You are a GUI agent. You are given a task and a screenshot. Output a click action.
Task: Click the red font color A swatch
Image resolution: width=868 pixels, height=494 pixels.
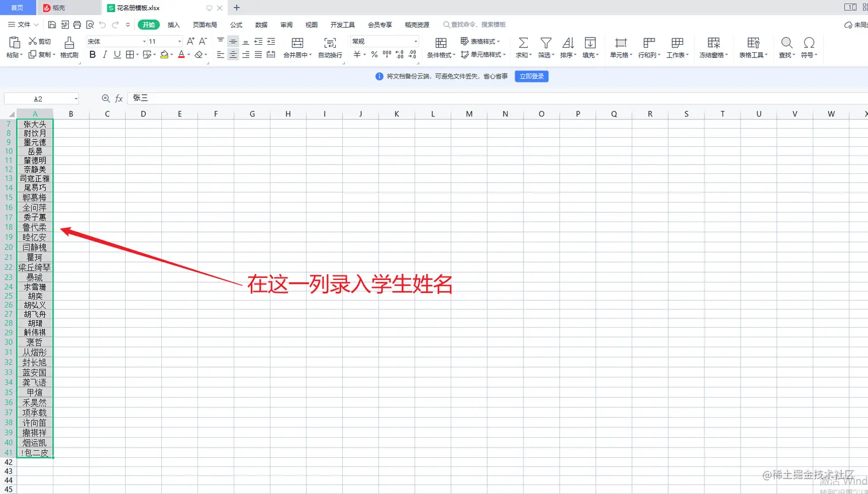pos(181,55)
